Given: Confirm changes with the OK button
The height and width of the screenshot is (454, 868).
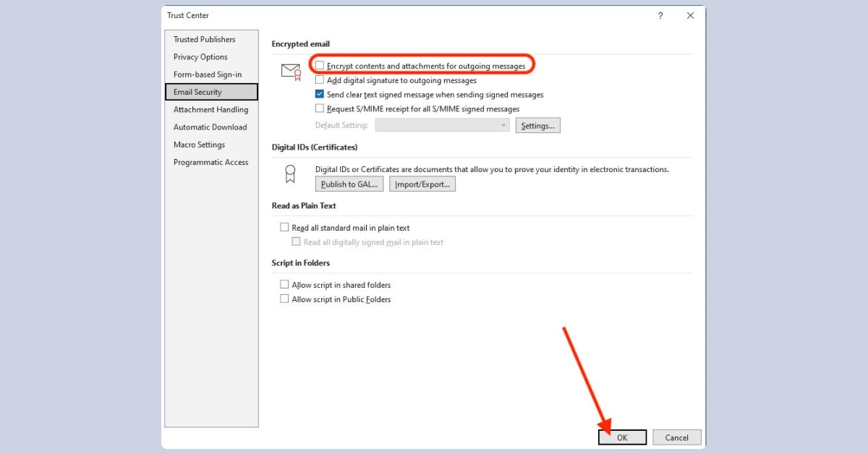Looking at the screenshot, I should click(x=622, y=437).
